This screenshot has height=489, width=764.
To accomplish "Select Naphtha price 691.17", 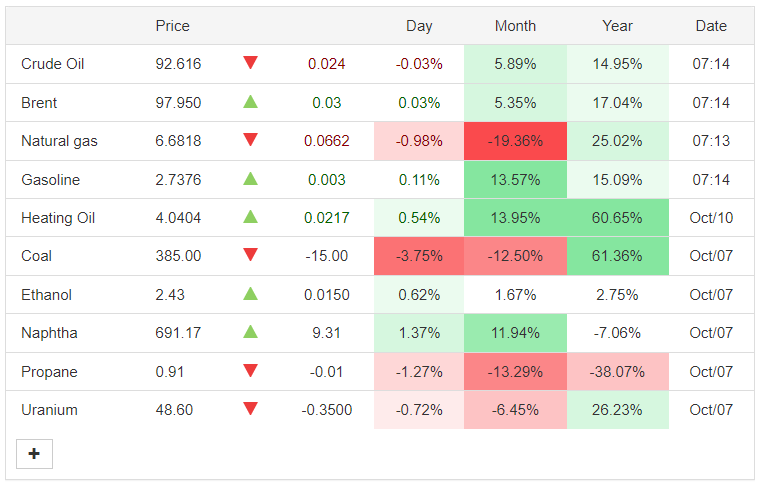I will (x=178, y=333).
